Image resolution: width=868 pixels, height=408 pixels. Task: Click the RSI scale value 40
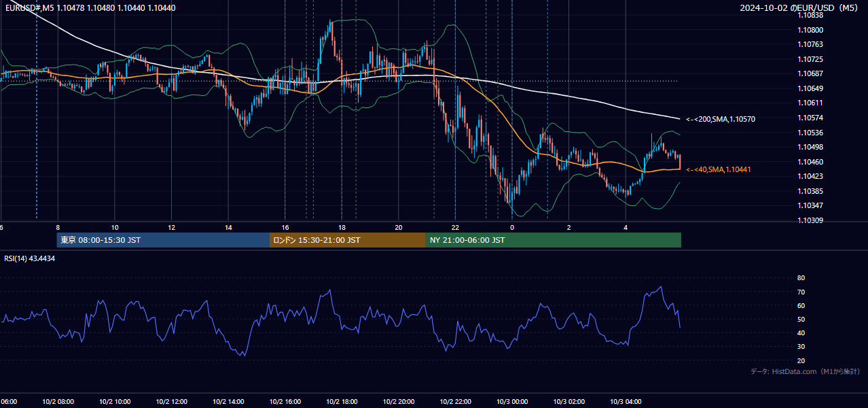coord(801,333)
